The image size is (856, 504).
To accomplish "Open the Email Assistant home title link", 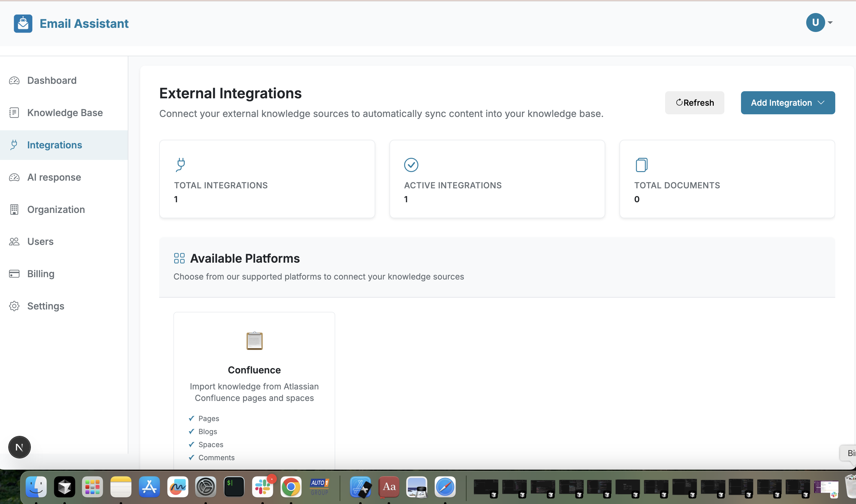I will [x=84, y=23].
